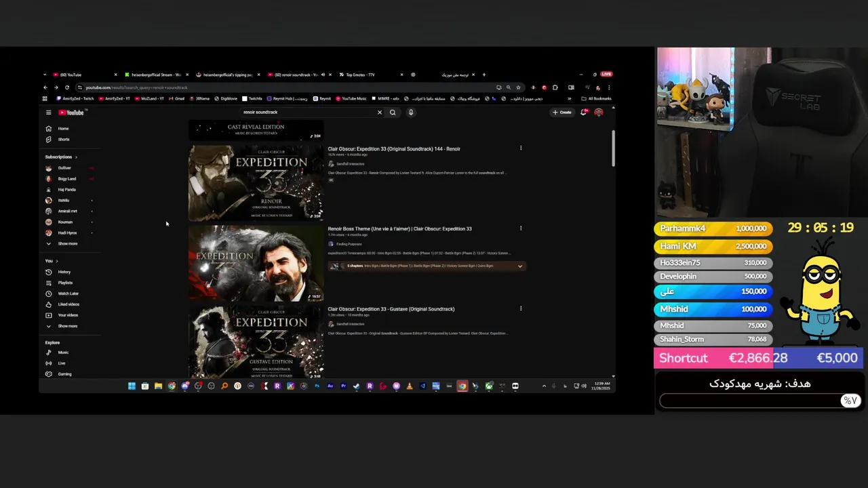Click the Gustave Edition video thumbnail
This screenshot has height=488, width=868.
click(x=256, y=342)
